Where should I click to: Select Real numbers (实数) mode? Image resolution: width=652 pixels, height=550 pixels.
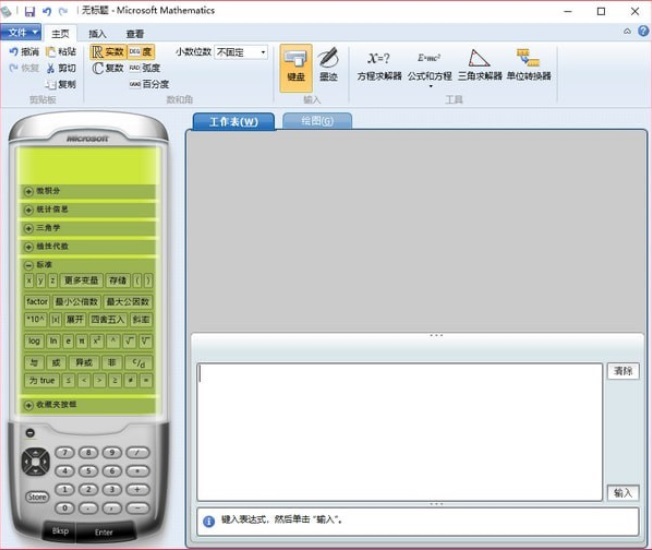click(x=108, y=52)
